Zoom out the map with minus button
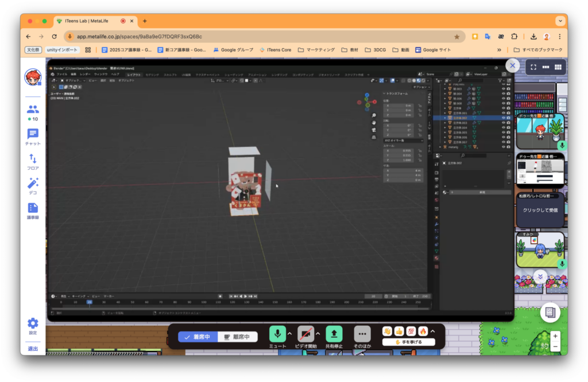This screenshot has height=382, width=588. tap(555, 346)
